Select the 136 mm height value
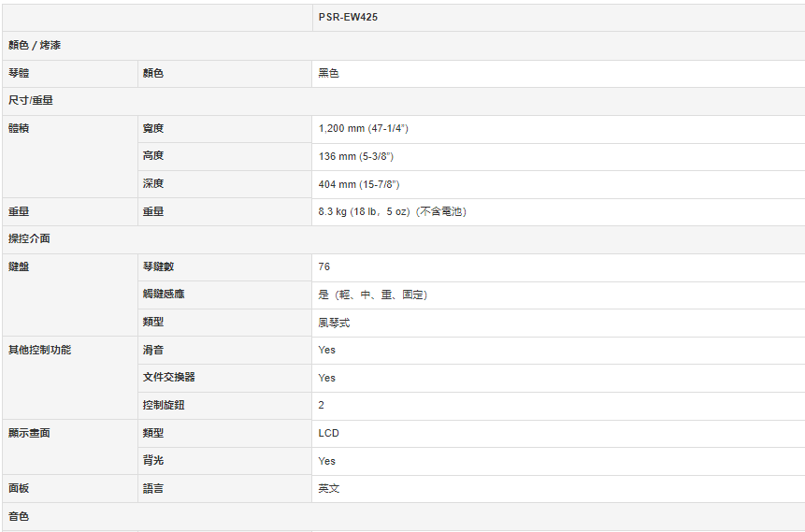This screenshot has width=805, height=532. (355, 156)
